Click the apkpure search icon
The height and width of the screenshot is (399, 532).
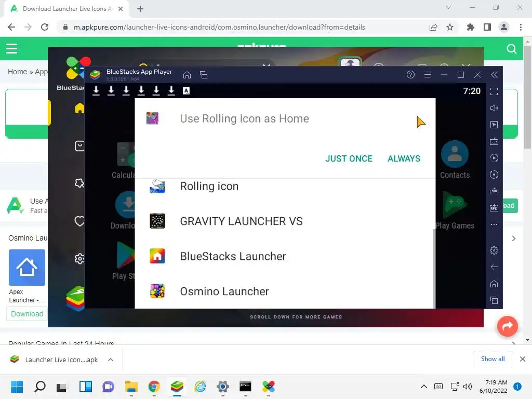pyautogui.click(x=511, y=49)
